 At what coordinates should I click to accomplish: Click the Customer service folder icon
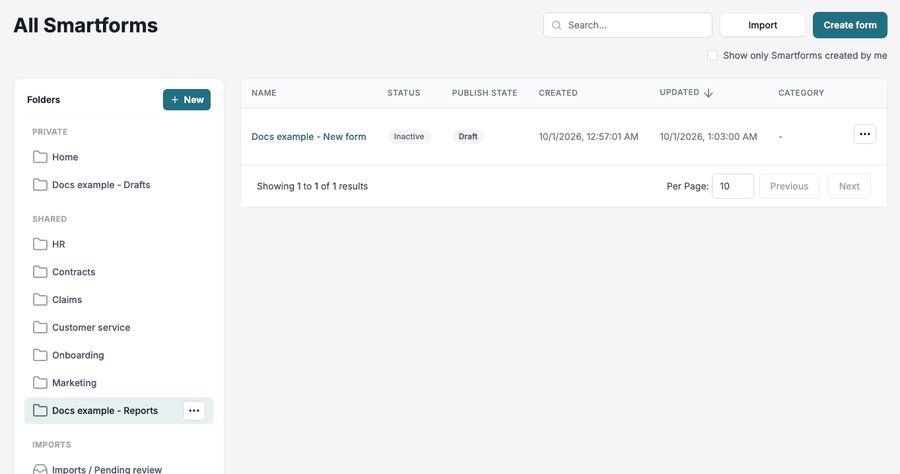[x=40, y=327]
